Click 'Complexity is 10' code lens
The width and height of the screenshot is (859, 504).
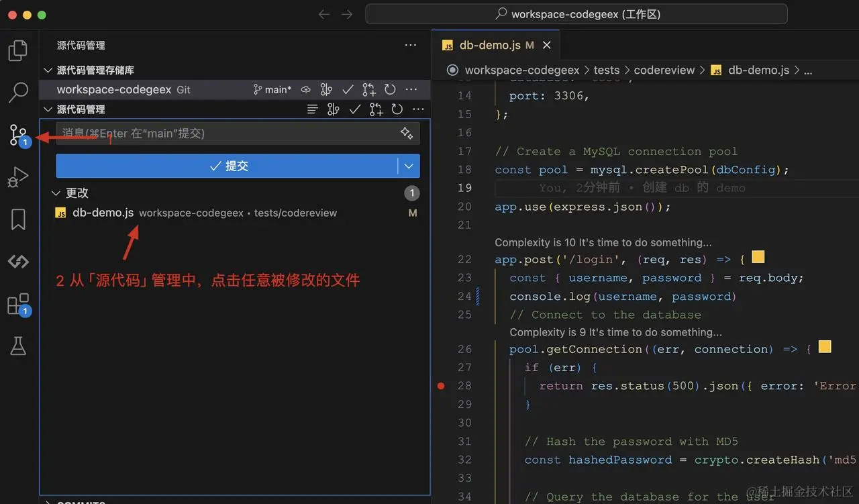pos(603,242)
